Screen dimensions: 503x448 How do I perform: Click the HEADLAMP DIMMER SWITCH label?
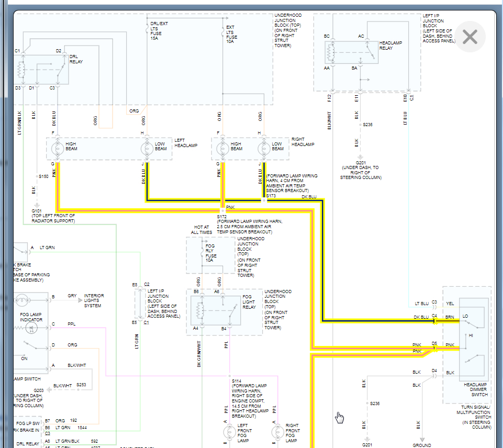tap(475, 389)
